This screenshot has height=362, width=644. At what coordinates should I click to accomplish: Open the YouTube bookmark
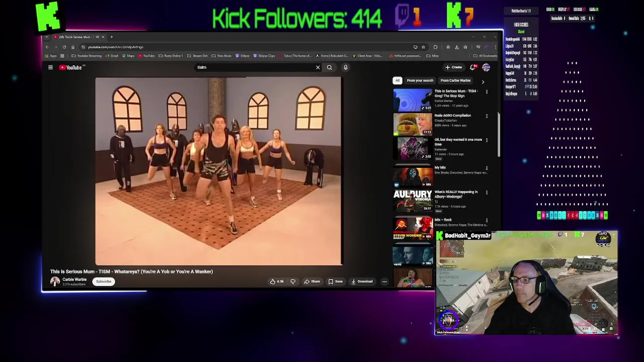146,56
